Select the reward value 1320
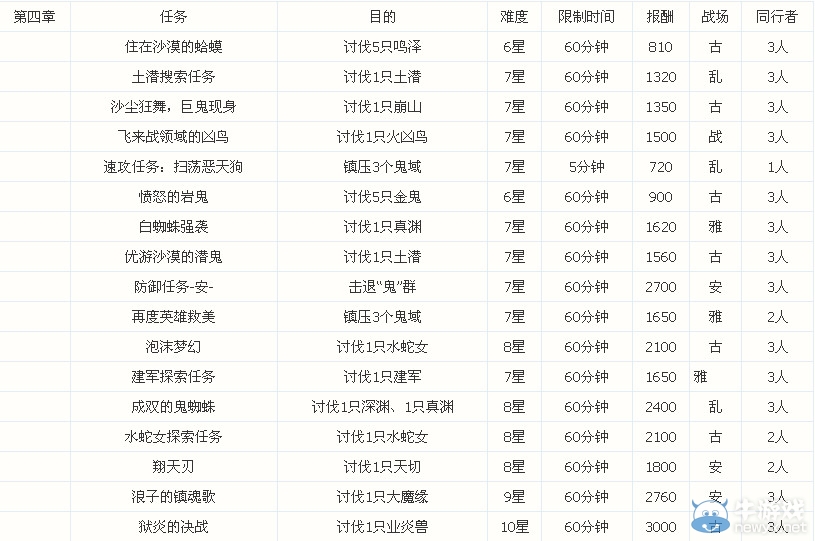Viewport: 815px width, 541px height. 661,77
